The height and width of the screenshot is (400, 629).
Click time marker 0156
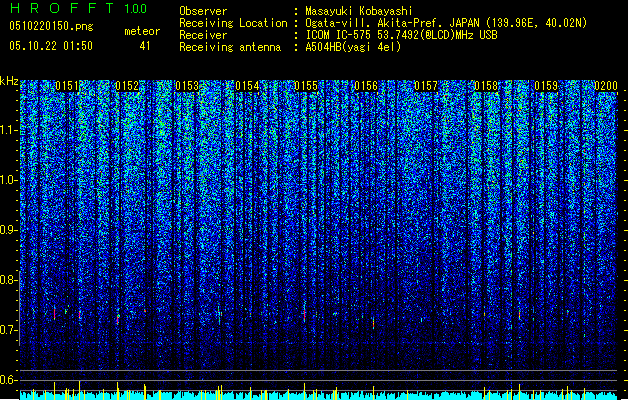[366, 86]
